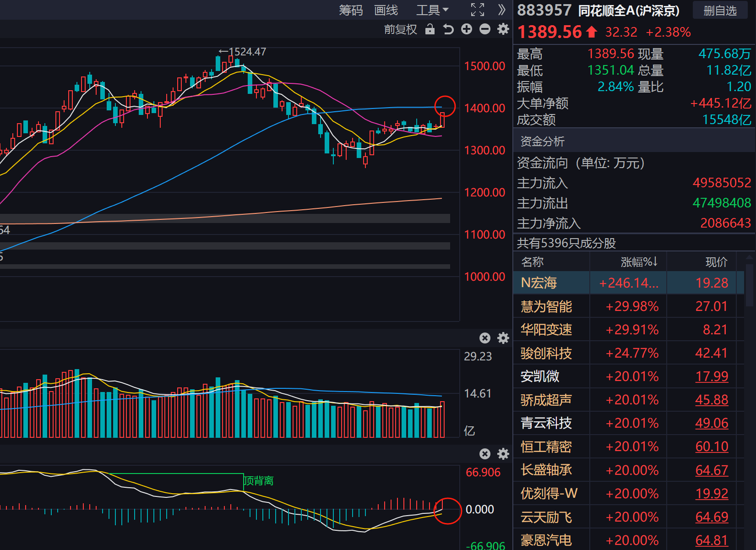Click the 主力流出 value 47498408
The image size is (756, 550).
(722, 203)
